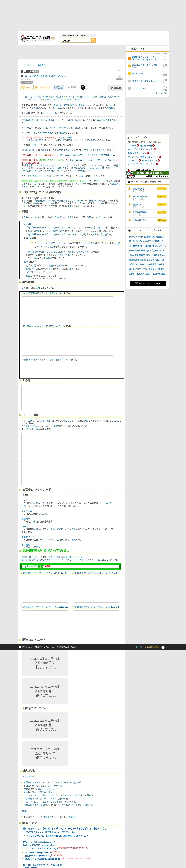
Task: Click the orange search magnifier button
Action: (x=93, y=41)
